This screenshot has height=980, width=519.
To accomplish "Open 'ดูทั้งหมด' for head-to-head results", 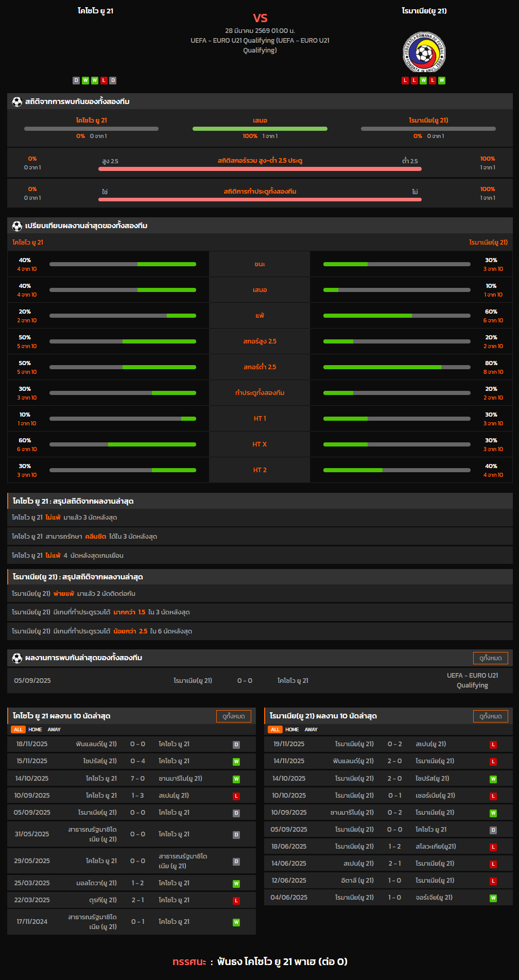I will (x=490, y=658).
